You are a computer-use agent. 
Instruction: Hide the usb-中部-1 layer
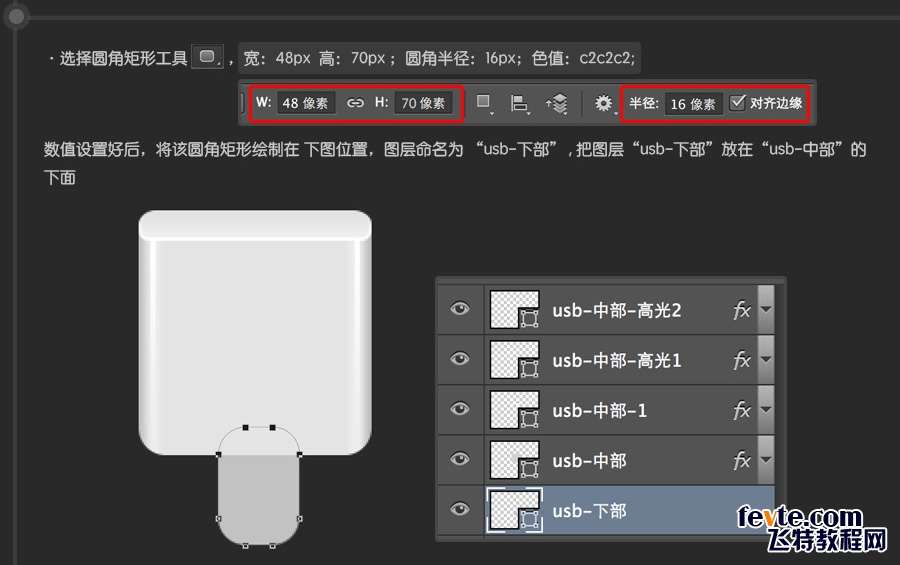[460, 409]
